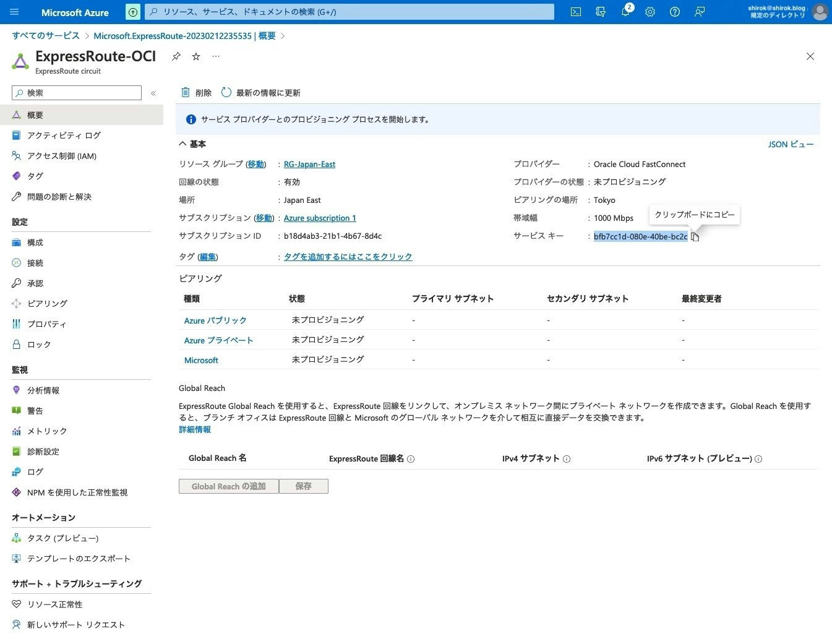Open the feedback panel
The image size is (832, 644).
[700, 12]
